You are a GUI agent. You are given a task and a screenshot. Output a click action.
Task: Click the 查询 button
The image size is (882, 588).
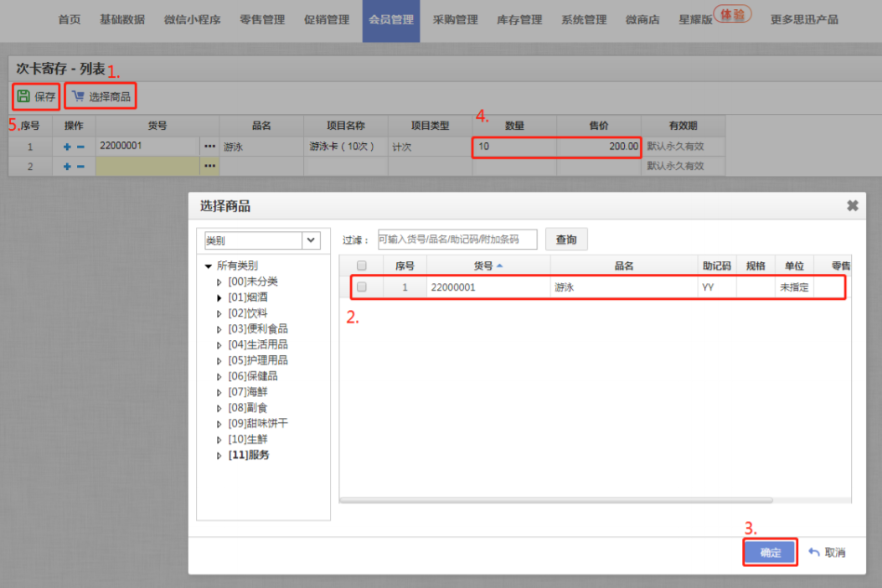pos(566,240)
